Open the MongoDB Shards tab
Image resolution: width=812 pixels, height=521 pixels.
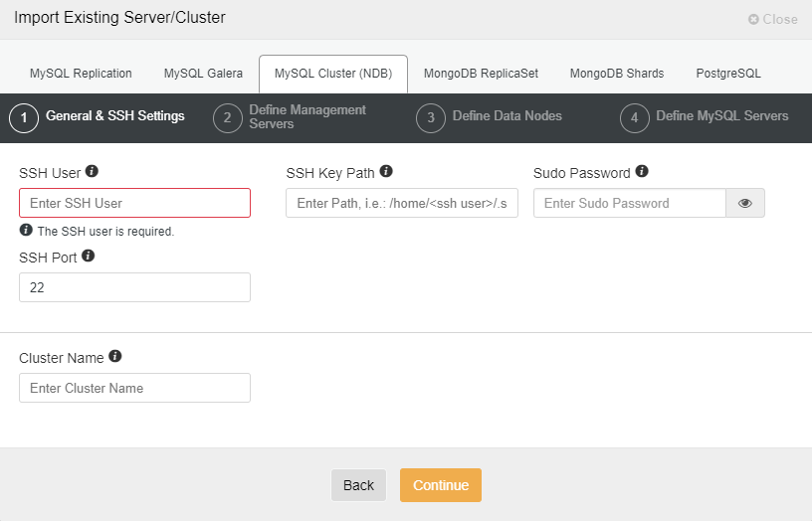click(x=617, y=74)
